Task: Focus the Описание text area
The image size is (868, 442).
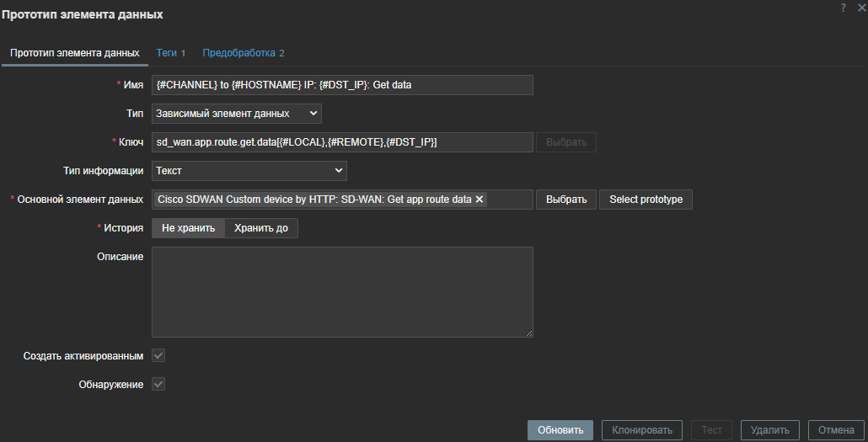Action: coord(342,292)
